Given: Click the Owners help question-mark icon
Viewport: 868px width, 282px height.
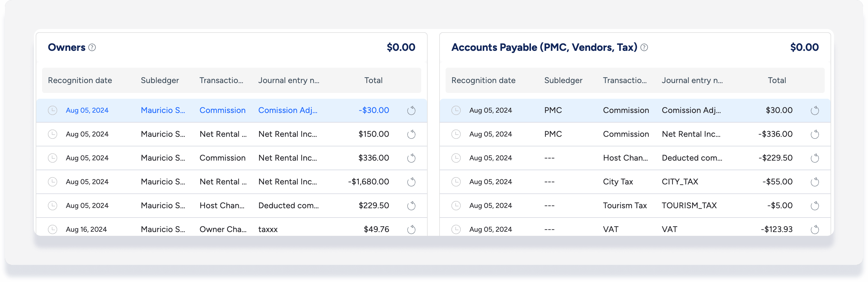Looking at the screenshot, I should (x=92, y=48).
